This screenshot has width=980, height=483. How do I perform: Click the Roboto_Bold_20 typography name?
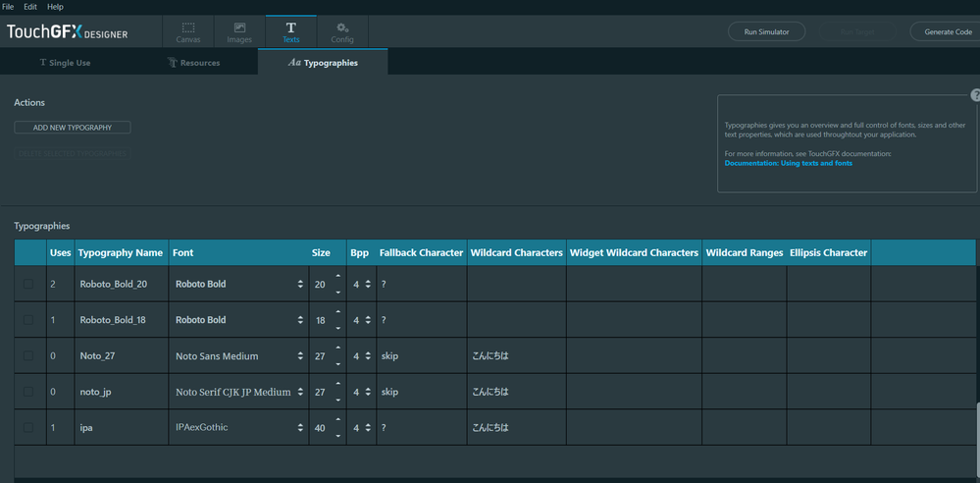click(113, 284)
